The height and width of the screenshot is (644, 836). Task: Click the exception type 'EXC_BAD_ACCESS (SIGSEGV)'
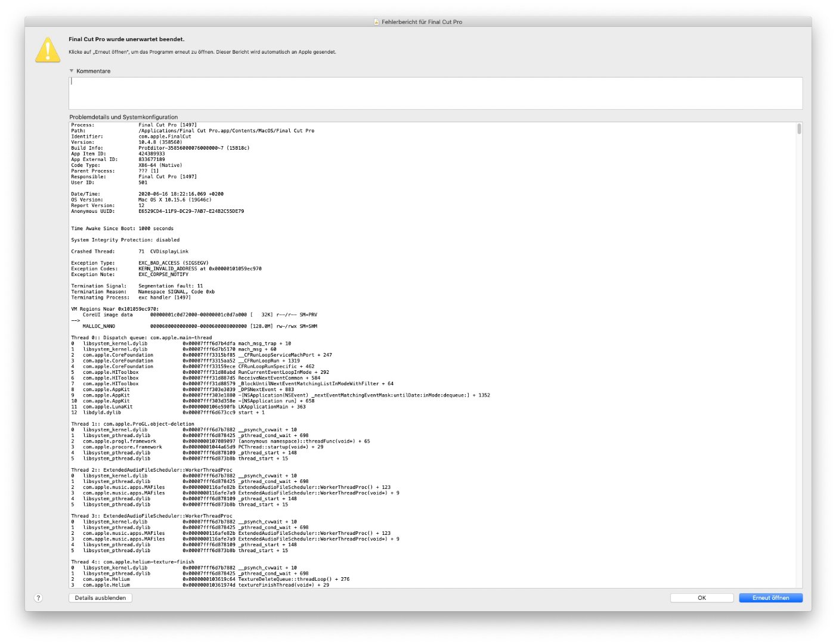coord(174,263)
